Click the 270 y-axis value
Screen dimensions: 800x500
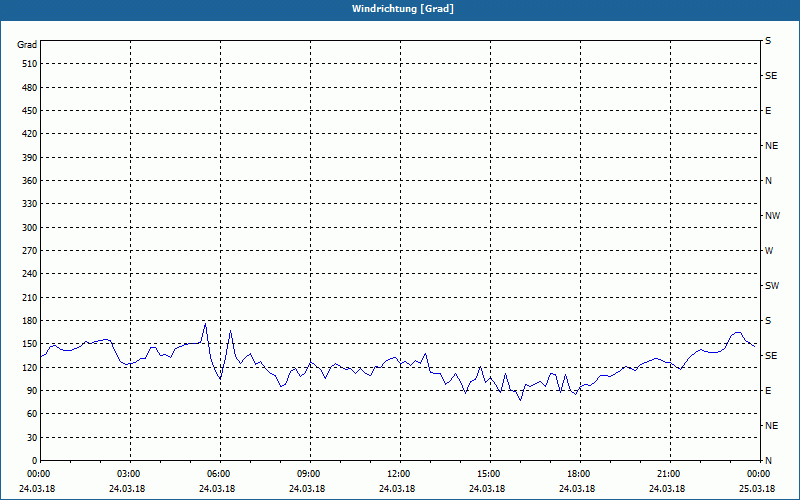coord(30,251)
